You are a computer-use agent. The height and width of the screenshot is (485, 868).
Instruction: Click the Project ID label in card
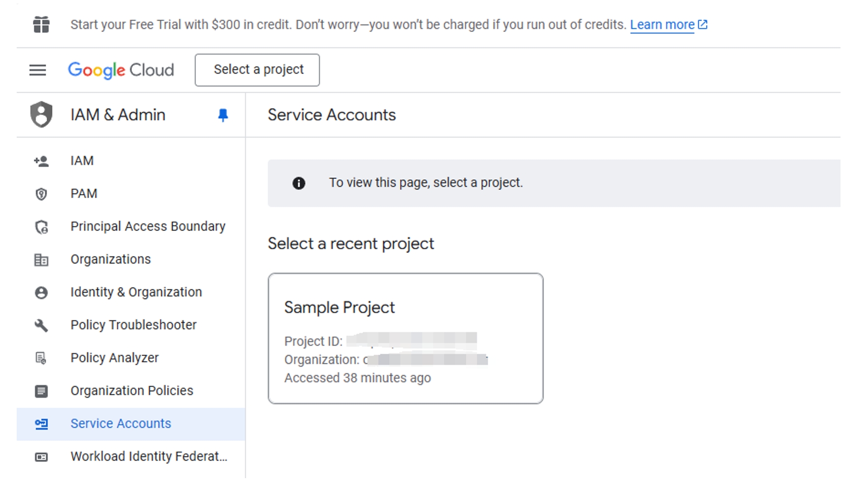click(x=314, y=341)
